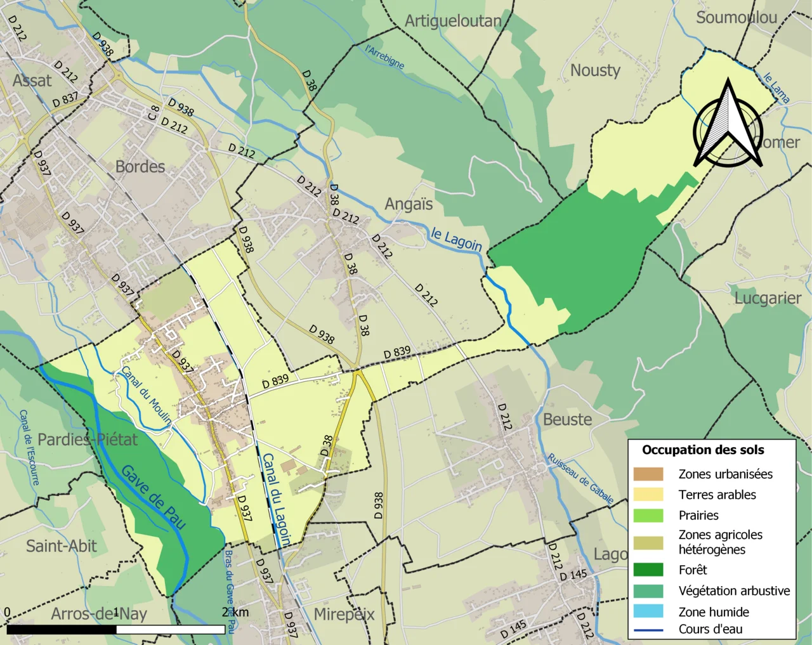Click the Nousty commune label
The image size is (812, 645).
595,70
